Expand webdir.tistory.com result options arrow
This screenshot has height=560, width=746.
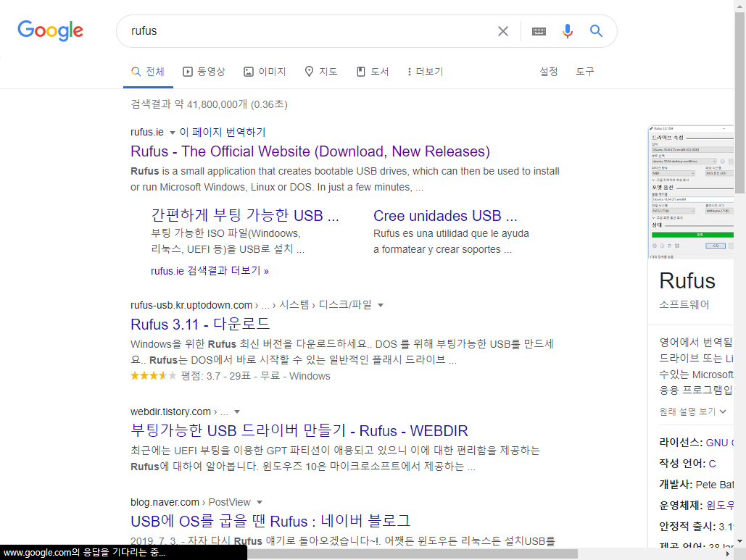tap(237, 411)
